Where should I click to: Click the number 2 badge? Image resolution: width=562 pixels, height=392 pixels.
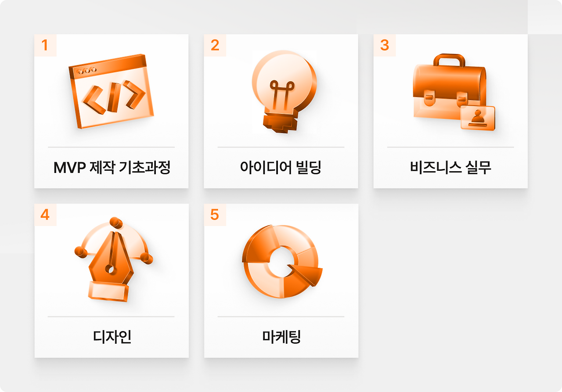coord(215,45)
